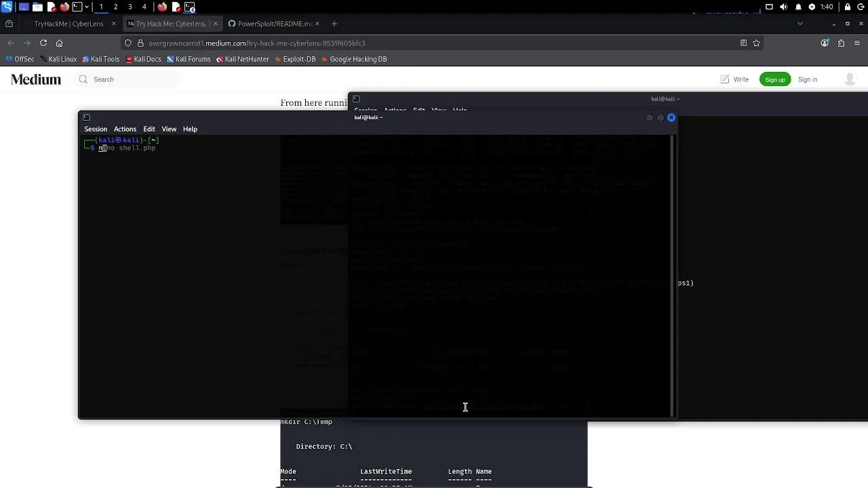Image resolution: width=868 pixels, height=488 pixels.
Task: Open the Help menu in the front terminal
Action: pos(190,129)
